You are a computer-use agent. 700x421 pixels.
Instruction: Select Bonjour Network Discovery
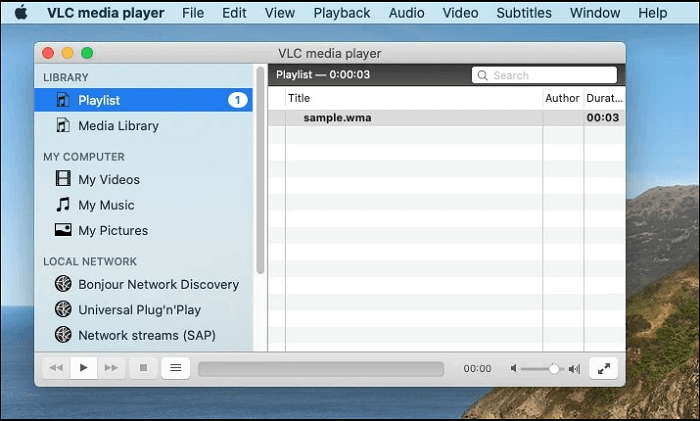pos(158,284)
